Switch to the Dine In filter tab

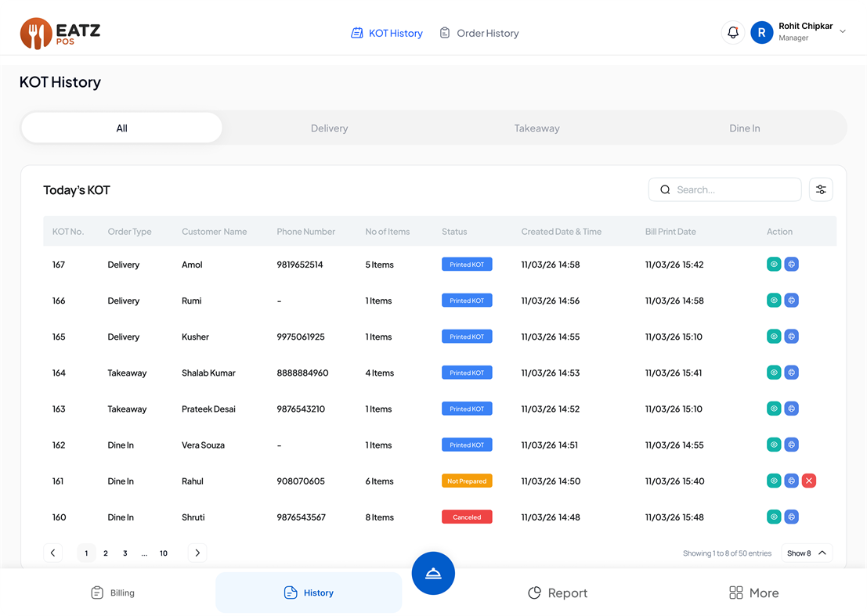(x=744, y=128)
